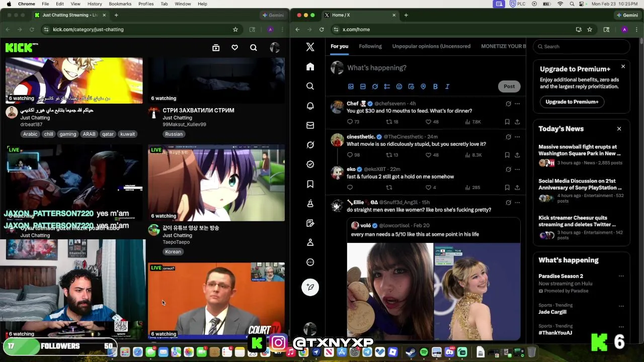Open Kick favorites heart icon
This screenshot has width=644, height=362.
234,48
